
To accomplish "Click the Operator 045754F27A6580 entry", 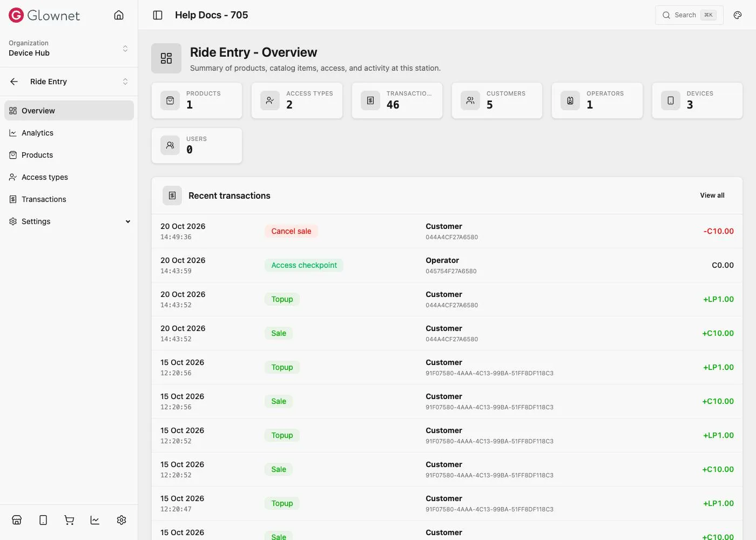I will [451, 265].
